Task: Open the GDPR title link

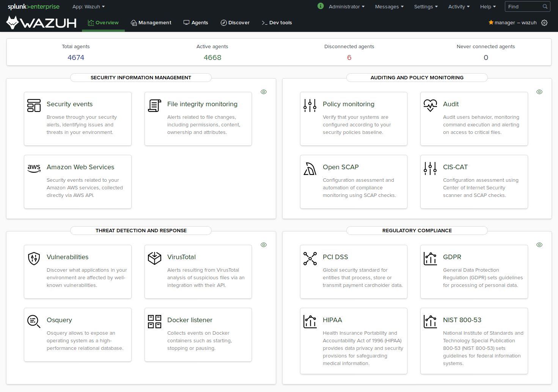Action: click(452, 257)
